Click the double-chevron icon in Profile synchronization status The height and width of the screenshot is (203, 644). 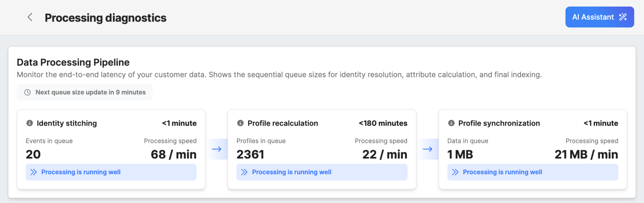pyautogui.click(x=455, y=172)
